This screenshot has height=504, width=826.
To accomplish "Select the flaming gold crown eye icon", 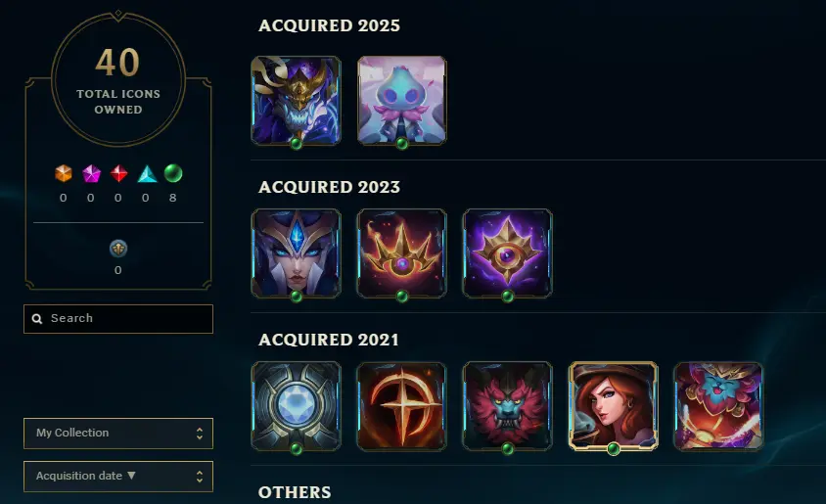I will tap(402, 252).
